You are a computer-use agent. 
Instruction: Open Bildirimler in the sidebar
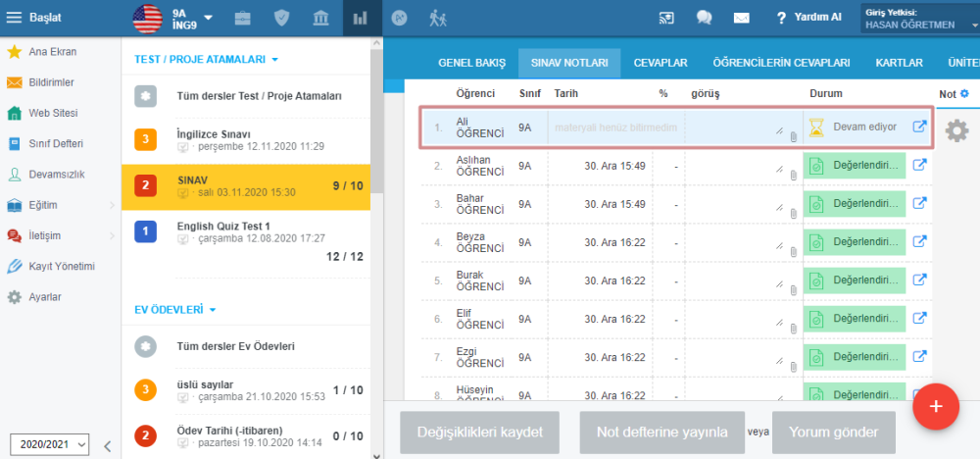[x=51, y=82]
